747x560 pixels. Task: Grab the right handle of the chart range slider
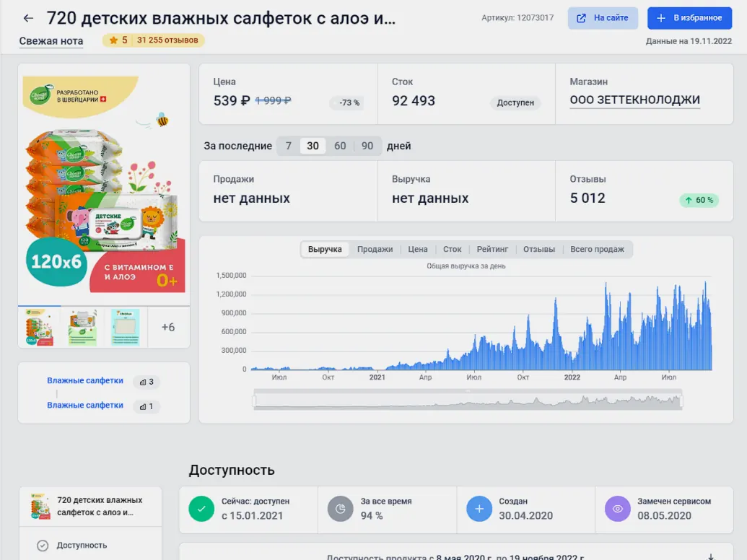(681, 401)
